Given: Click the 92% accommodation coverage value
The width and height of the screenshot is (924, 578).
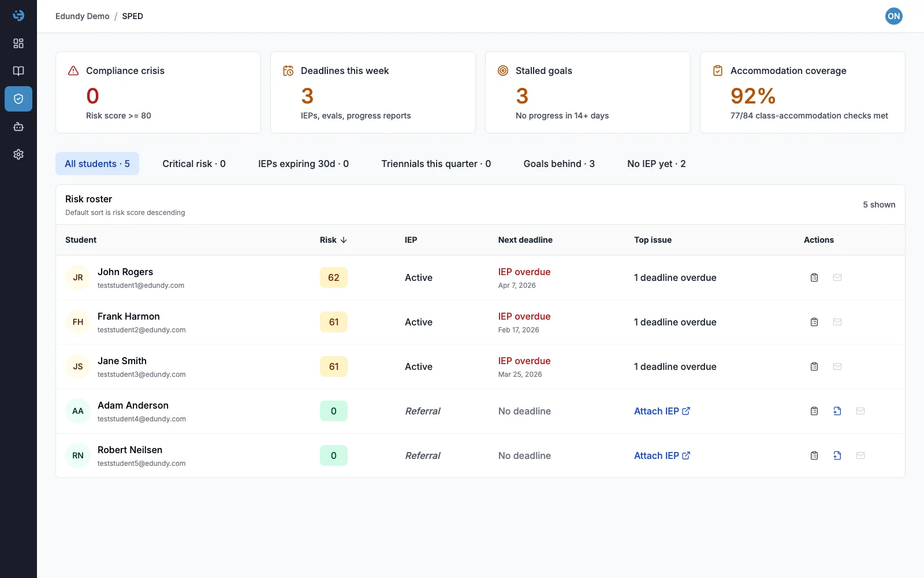Looking at the screenshot, I should (753, 96).
